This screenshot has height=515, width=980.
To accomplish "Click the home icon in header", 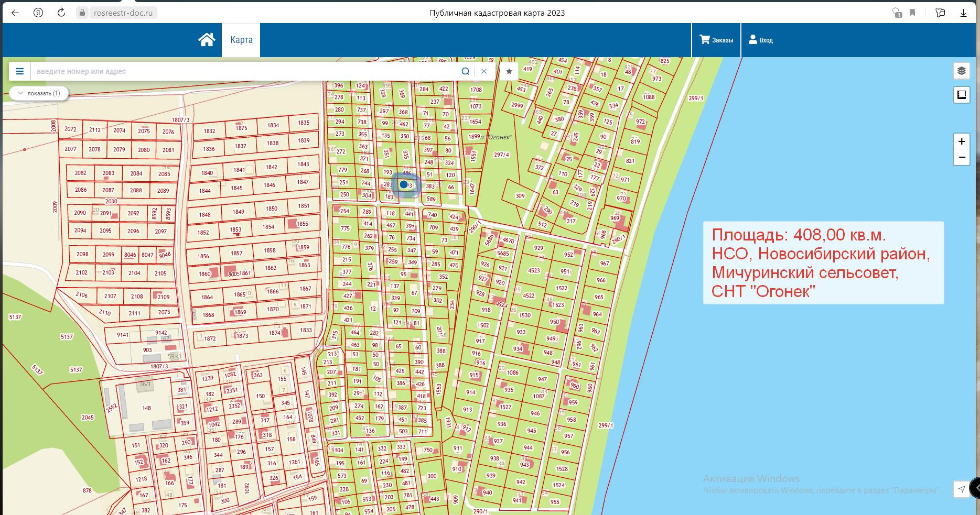I will tap(207, 40).
